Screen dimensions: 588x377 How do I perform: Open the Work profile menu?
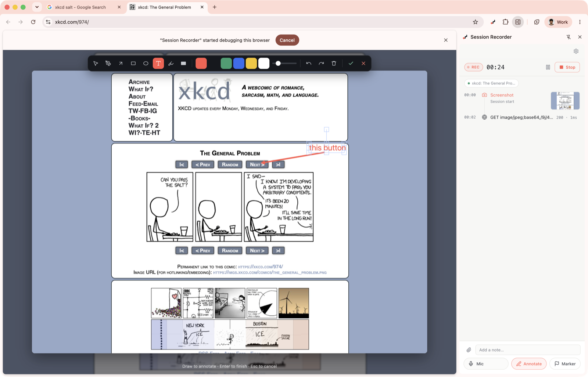tap(558, 22)
